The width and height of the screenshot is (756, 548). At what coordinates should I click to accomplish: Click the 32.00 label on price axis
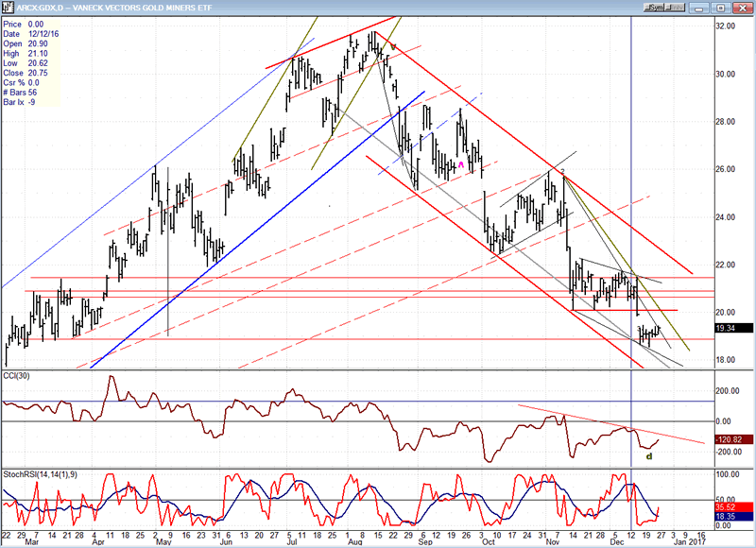(724, 26)
